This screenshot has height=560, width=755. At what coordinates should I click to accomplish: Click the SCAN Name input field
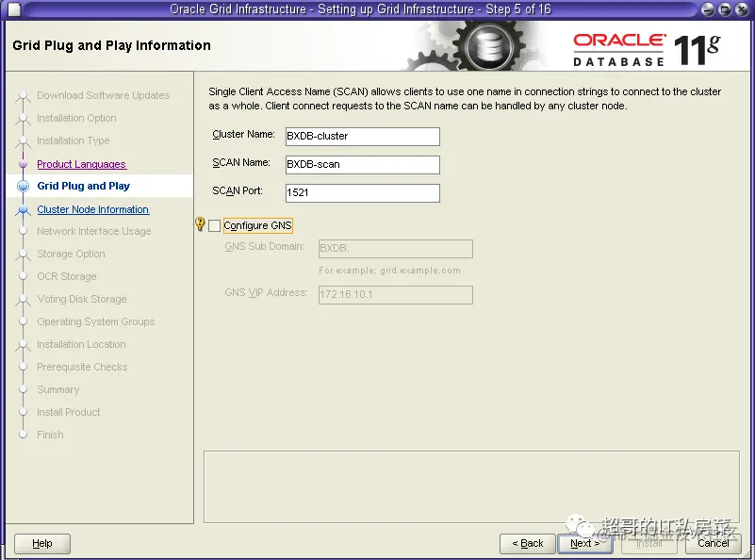pos(363,165)
